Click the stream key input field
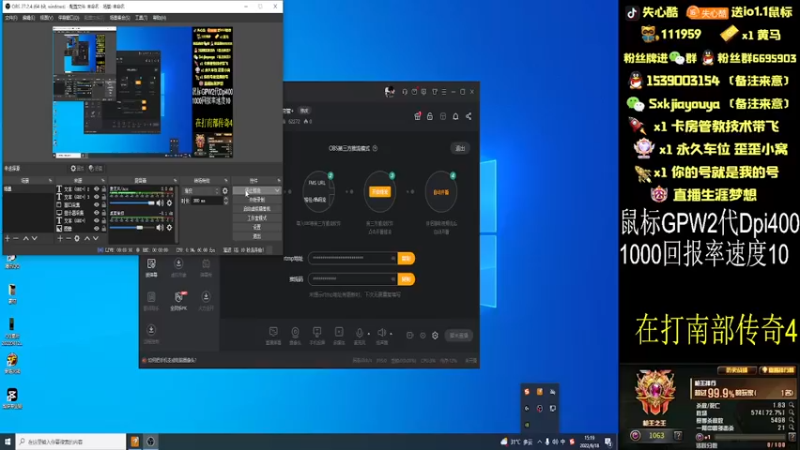The height and width of the screenshot is (450, 800). [353, 279]
